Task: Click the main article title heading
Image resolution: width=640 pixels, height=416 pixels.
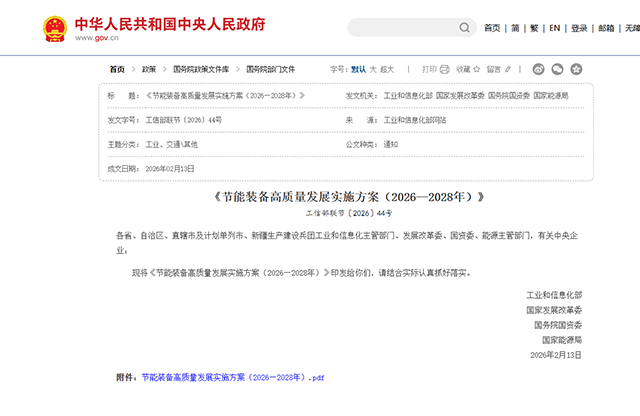Action: click(349, 197)
